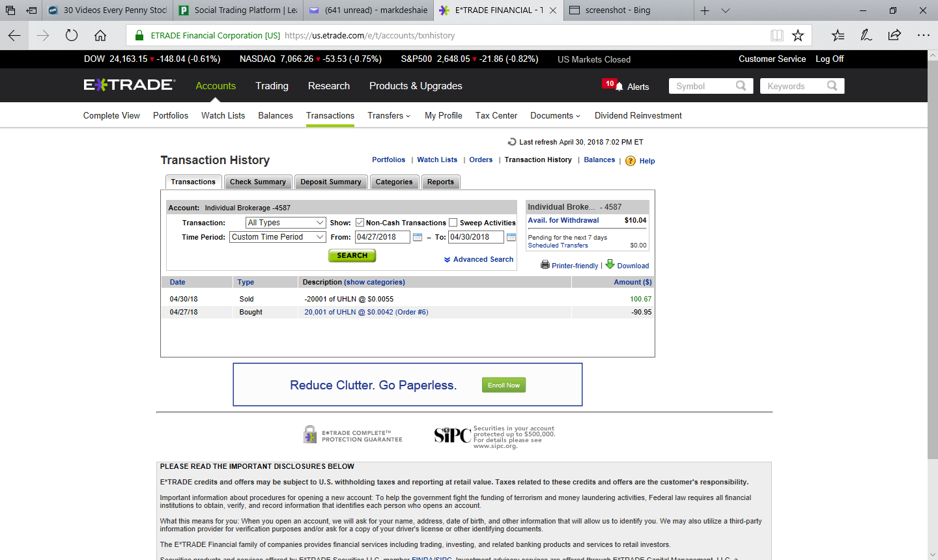Screen dimensions: 938x560
Task: Click the E*TRADE Complete Protection Guarantee badge
Action: (x=352, y=435)
